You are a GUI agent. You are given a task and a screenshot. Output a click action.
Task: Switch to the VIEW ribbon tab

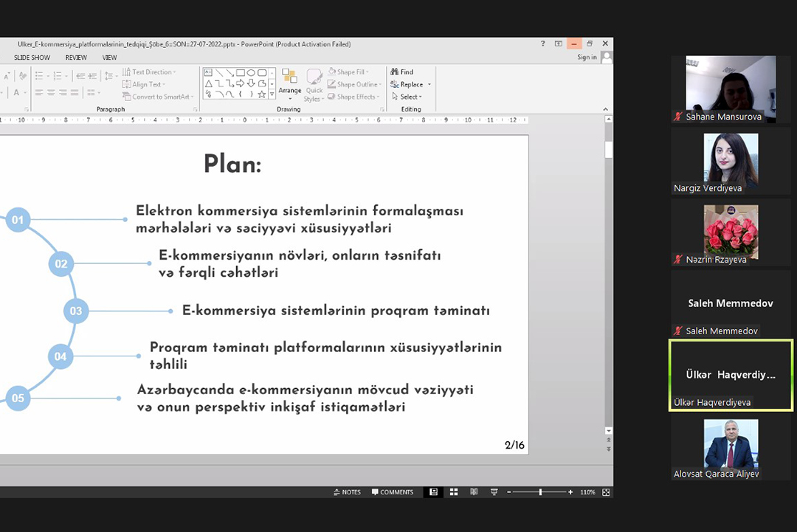click(109, 58)
